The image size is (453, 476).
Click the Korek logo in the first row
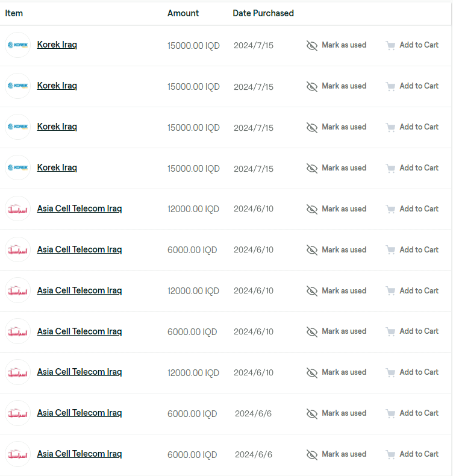coord(17,45)
